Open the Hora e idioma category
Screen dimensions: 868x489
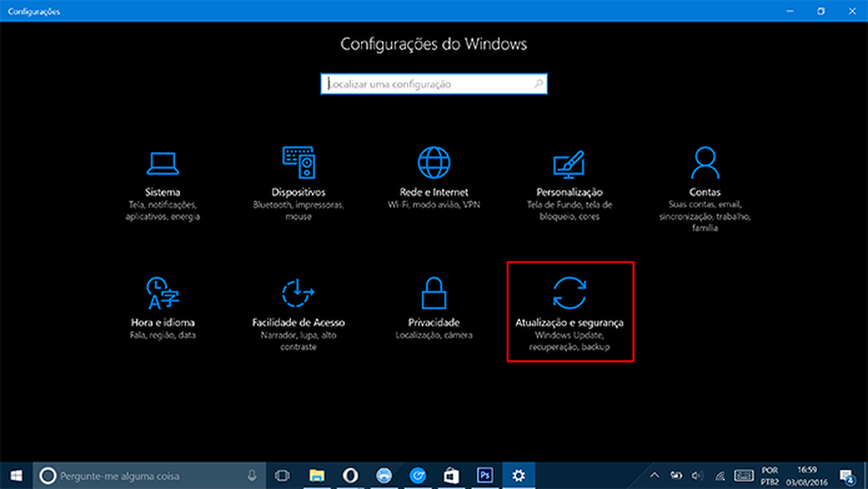[162, 308]
